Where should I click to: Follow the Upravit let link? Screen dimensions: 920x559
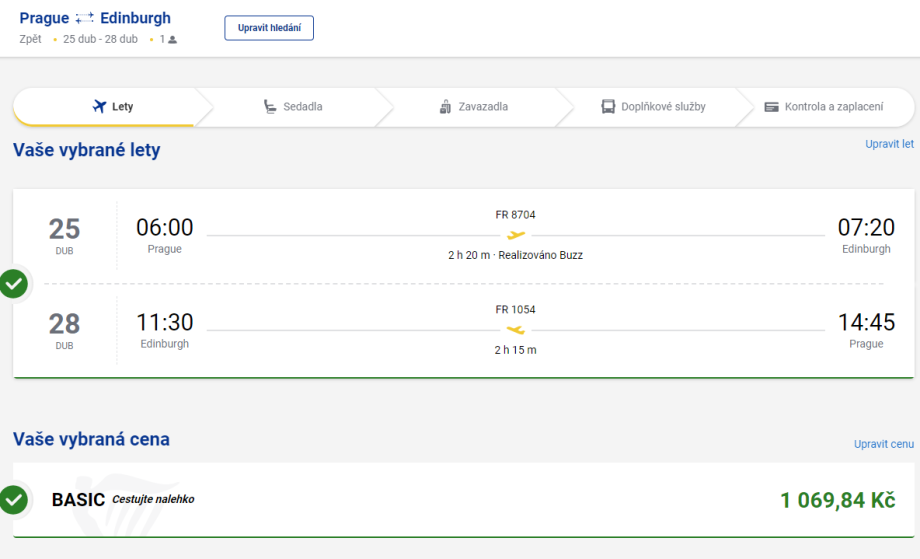[x=889, y=144]
